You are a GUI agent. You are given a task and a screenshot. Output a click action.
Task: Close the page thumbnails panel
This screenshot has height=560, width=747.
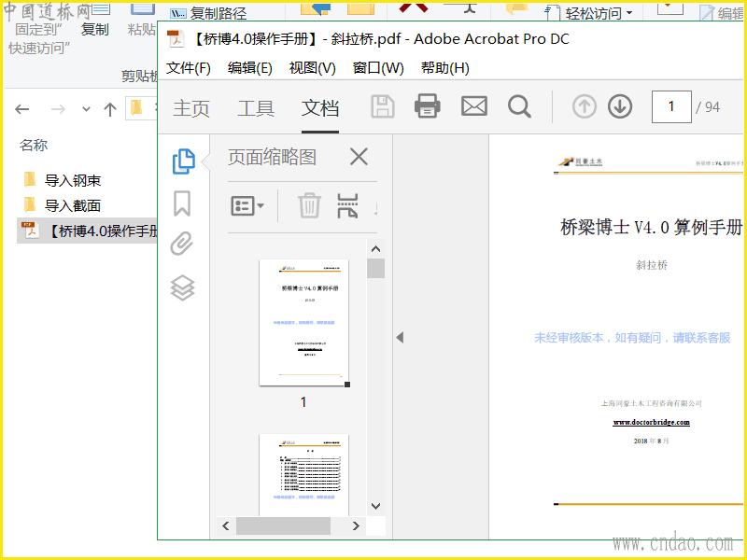(359, 156)
